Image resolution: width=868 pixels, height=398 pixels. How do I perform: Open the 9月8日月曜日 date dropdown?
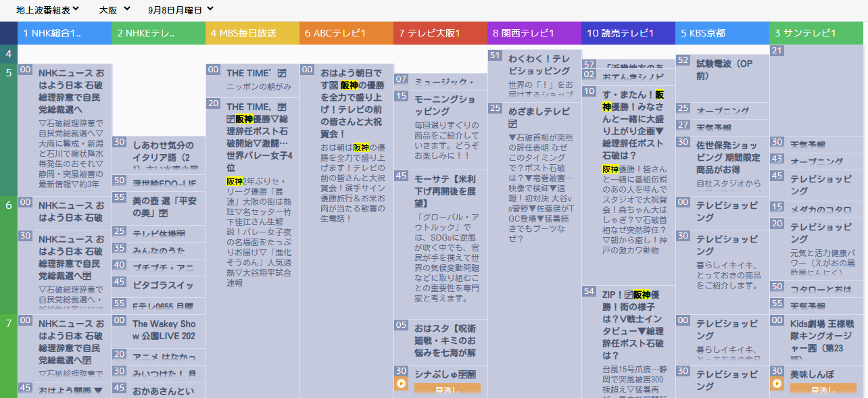click(x=180, y=10)
